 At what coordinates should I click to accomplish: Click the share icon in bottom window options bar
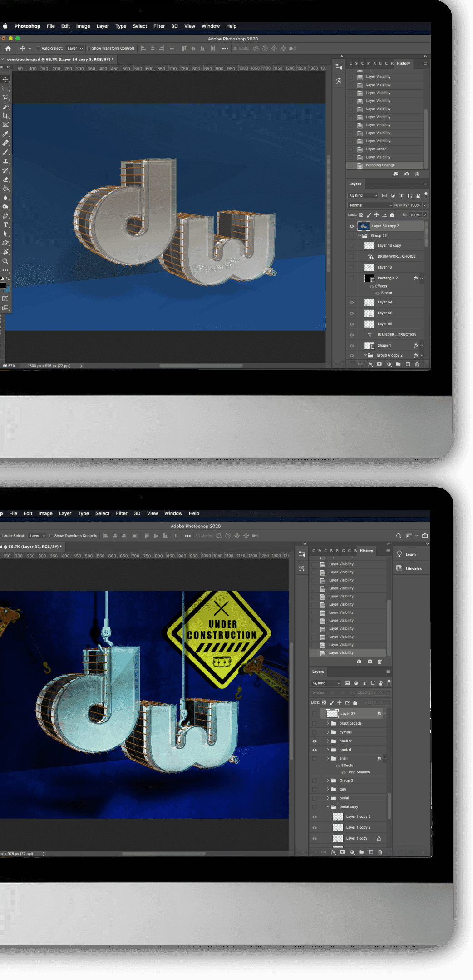[425, 536]
